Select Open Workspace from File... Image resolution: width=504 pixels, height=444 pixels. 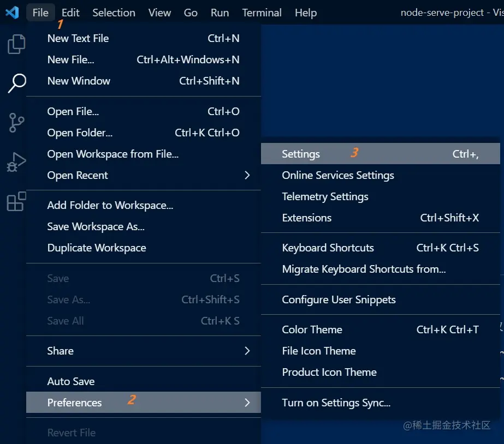coord(144,154)
